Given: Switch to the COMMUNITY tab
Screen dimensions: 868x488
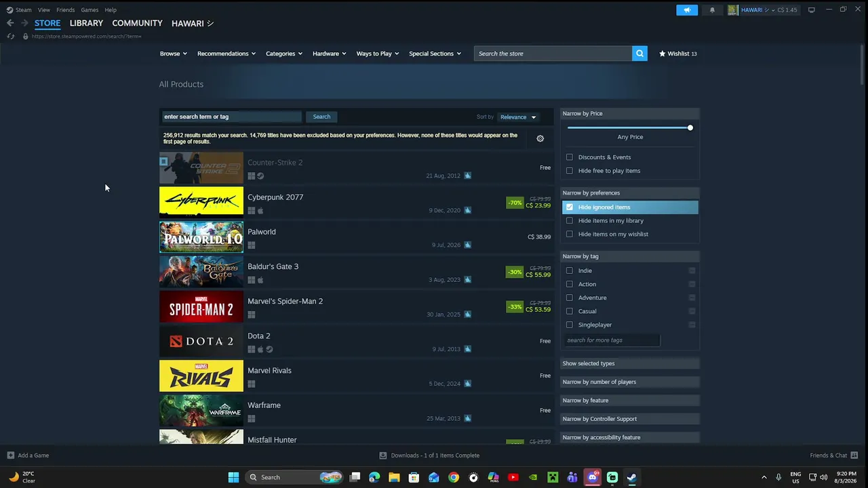Looking at the screenshot, I should click(x=137, y=23).
